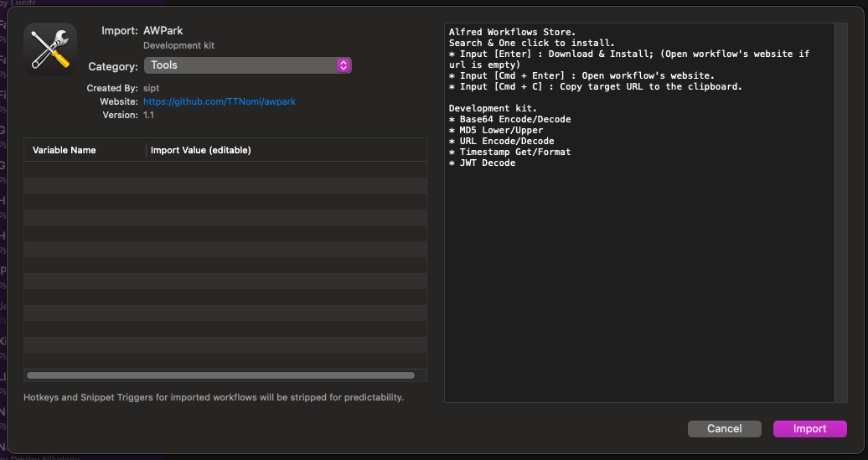Click the AWPark wrench and screwdriver icon
This screenshot has width=868, height=460.
coord(50,49)
